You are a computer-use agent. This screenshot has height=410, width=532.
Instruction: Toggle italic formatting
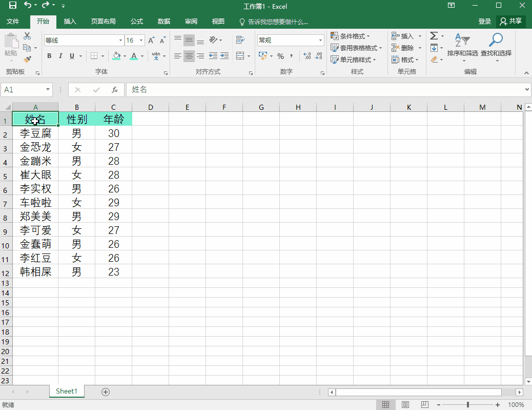pyautogui.click(x=60, y=56)
